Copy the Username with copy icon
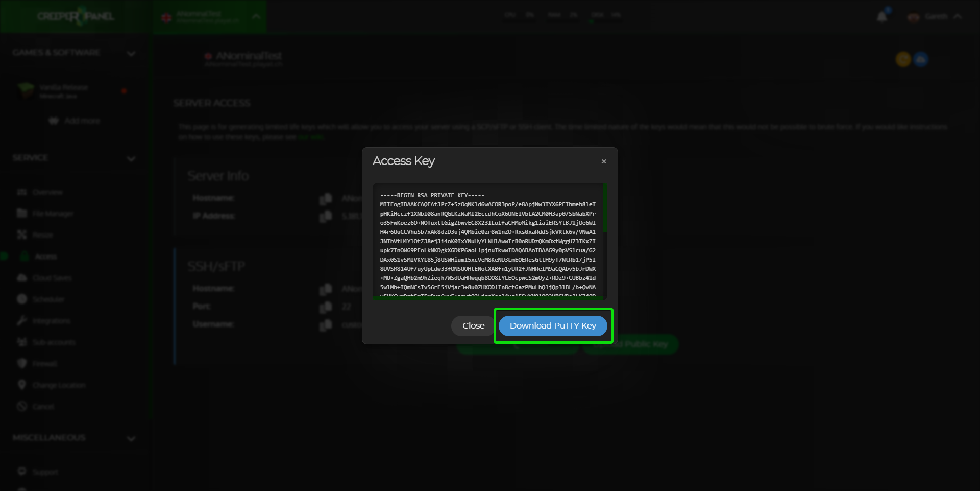Viewport: 980px width, 491px height. pos(326,325)
